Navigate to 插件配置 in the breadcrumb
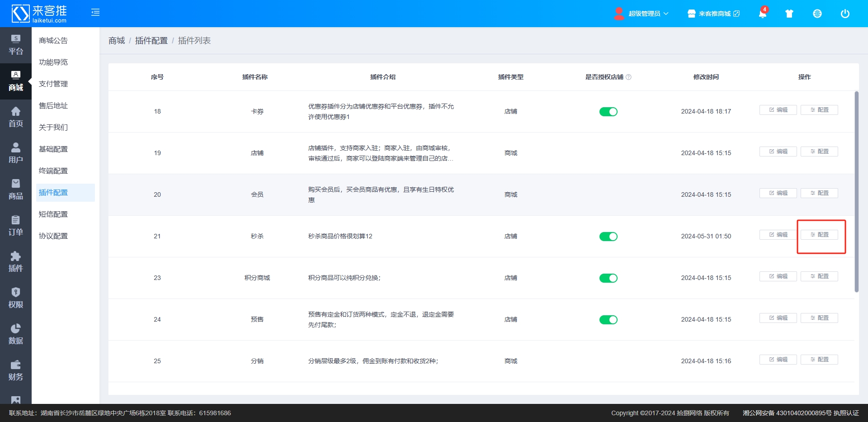The image size is (868, 422). (151, 41)
